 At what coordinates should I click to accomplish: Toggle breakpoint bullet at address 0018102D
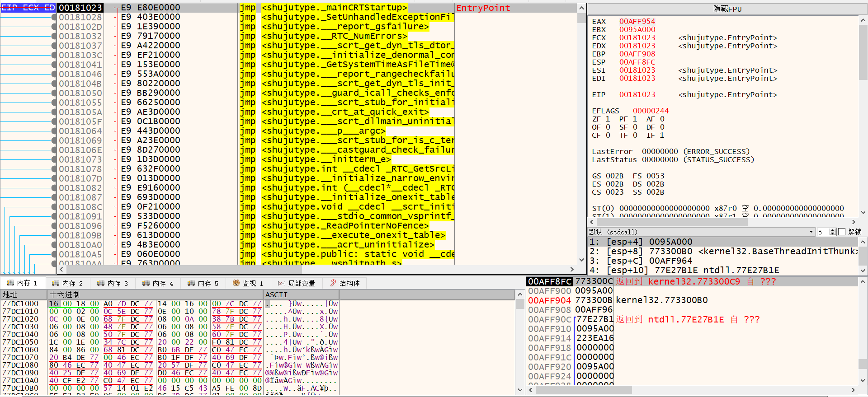54,27
